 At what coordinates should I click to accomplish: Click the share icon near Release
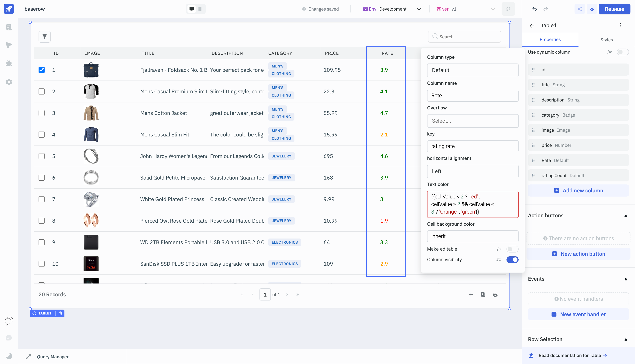580,9
